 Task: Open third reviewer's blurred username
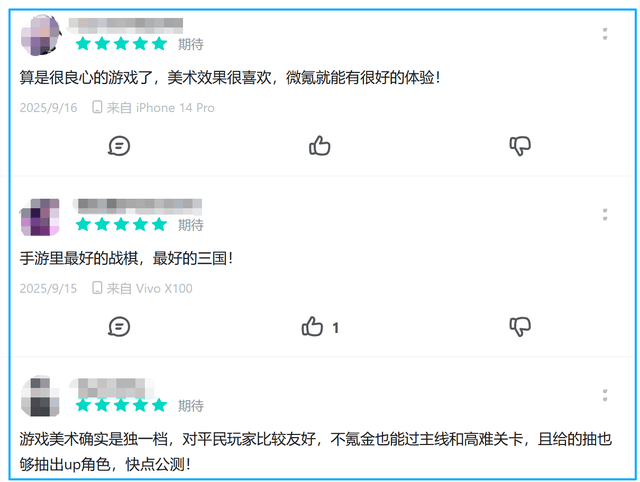pyautogui.click(x=111, y=387)
